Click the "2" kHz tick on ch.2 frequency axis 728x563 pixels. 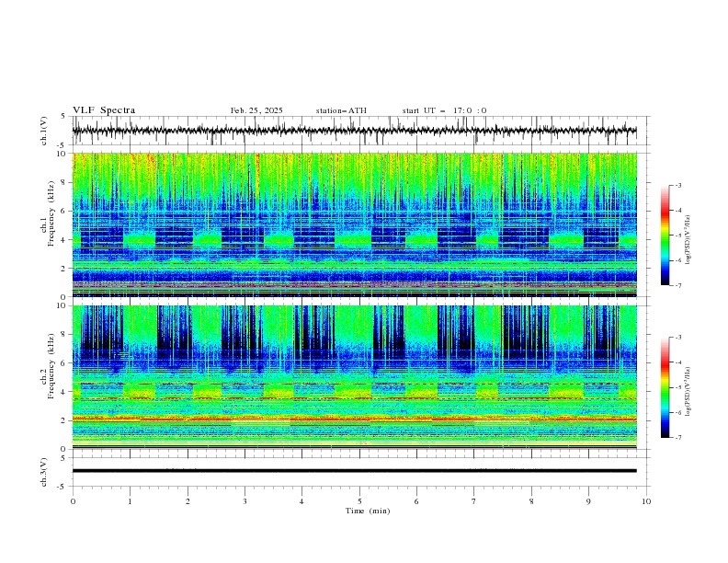pyautogui.click(x=65, y=420)
